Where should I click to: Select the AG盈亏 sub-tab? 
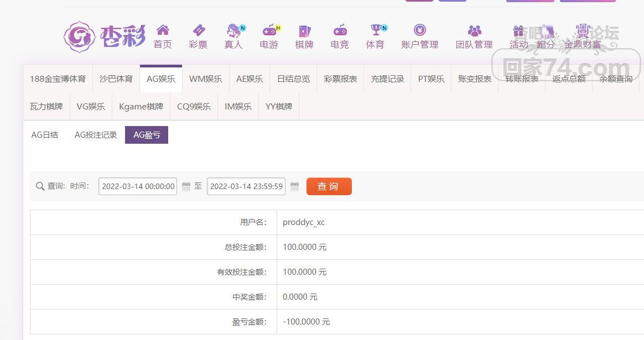147,135
